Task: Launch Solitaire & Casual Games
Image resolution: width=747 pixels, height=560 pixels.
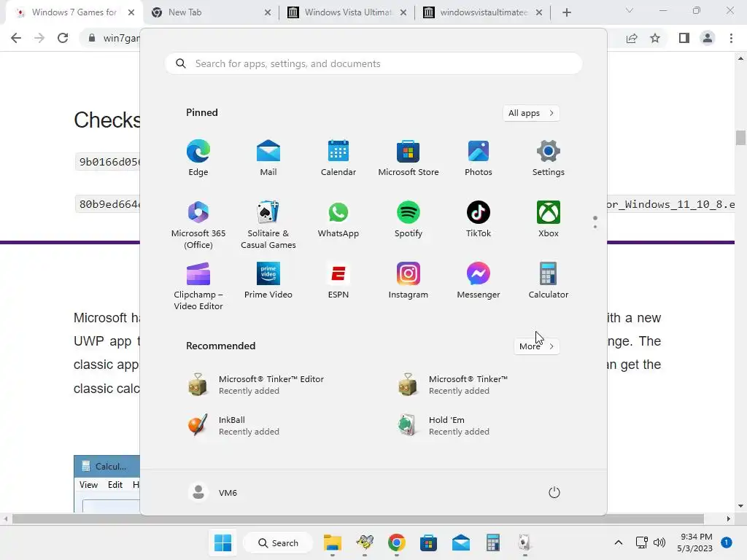Action: [x=268, y=225]
